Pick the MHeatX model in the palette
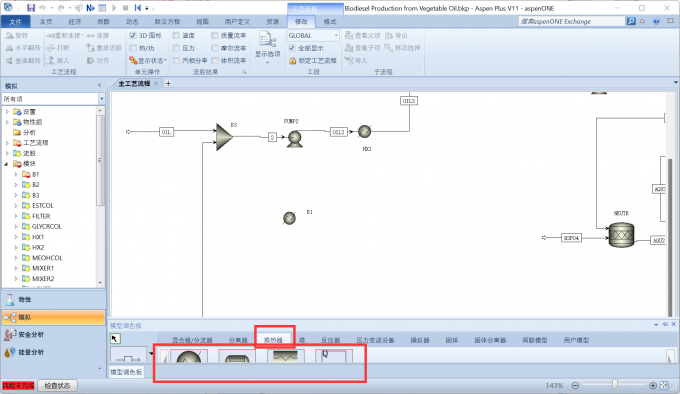This screenshot has height=394, width=680. (x=286, y=356)
